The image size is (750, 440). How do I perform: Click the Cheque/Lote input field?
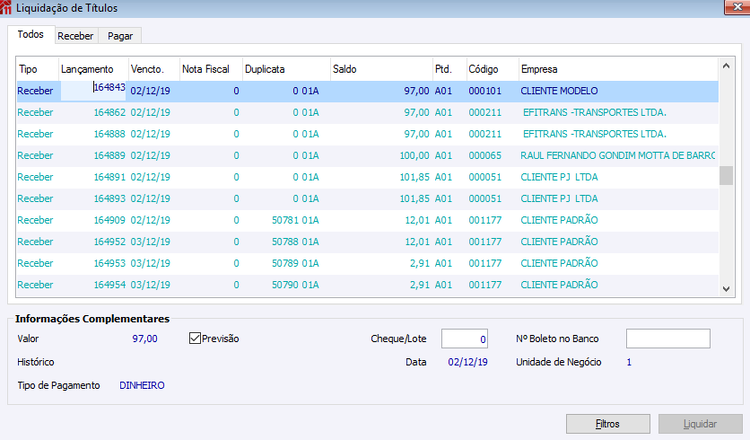(x=464, y=339)
